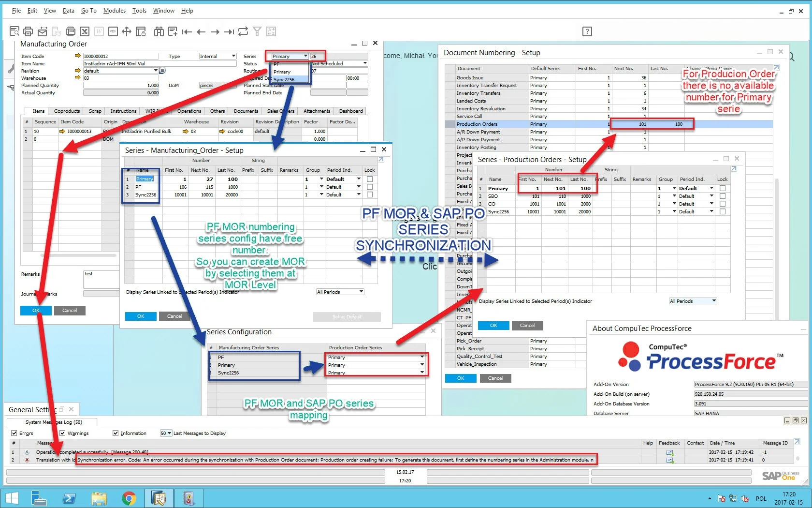Open Find mode with binoculars icon
Screen dimensions: 812x508
[x=159, y=31]
